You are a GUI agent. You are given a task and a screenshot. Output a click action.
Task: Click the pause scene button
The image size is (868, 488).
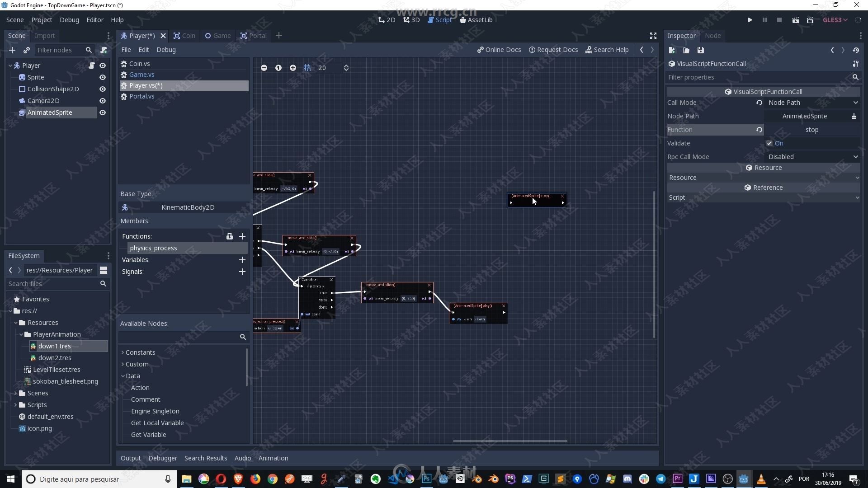point(765,20)
